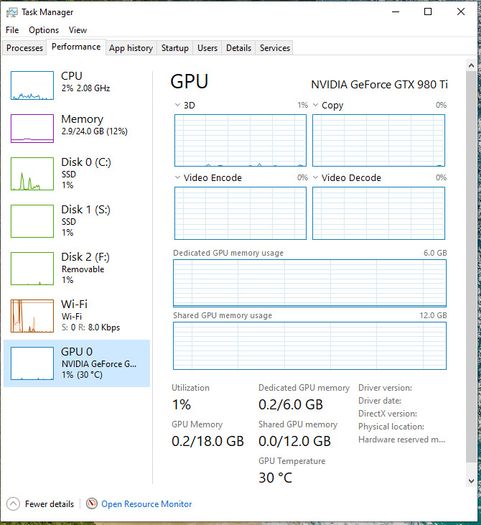Click the Wi-Fi S: 0 R: 8.0 Kbps text
The height and width of the screenshot is (525, 481).
[x=91, y=327]
